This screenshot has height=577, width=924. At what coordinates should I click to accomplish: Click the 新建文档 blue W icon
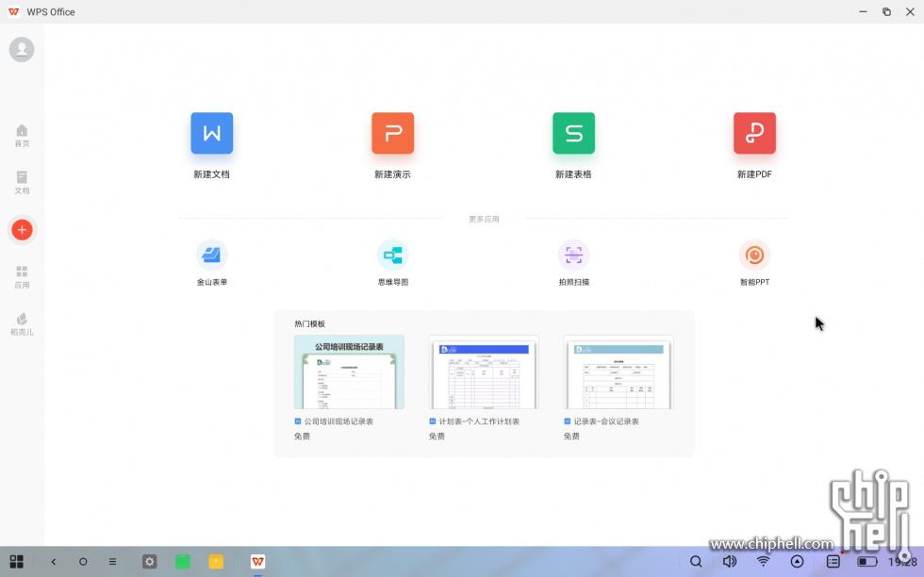(x=211, y=134)
